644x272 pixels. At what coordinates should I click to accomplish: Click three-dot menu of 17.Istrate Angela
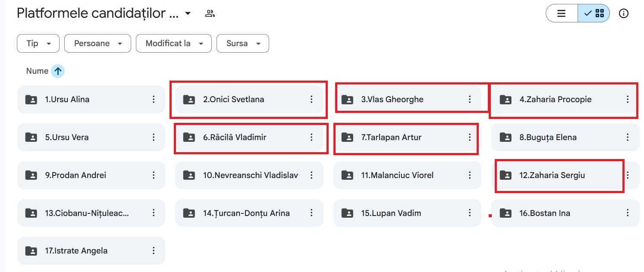pos(154,251)
